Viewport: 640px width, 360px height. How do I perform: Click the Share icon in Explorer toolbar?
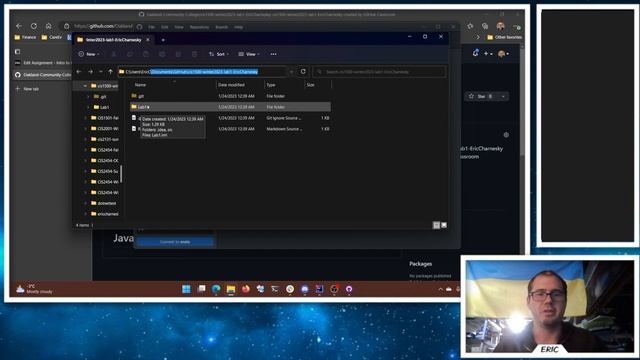click(178, 54)
